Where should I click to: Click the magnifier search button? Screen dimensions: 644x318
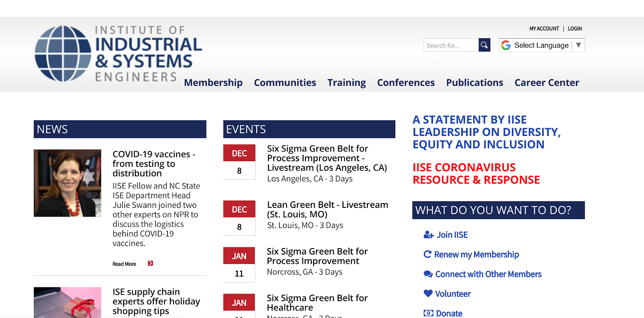(x=484, y=45)
